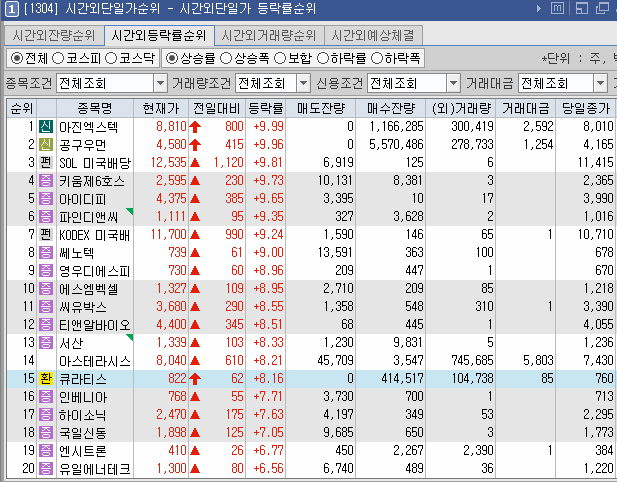Screen dimensions: 617x482
Task: Open the 거래대금 dropdown
Action: (x=600, y=83)
